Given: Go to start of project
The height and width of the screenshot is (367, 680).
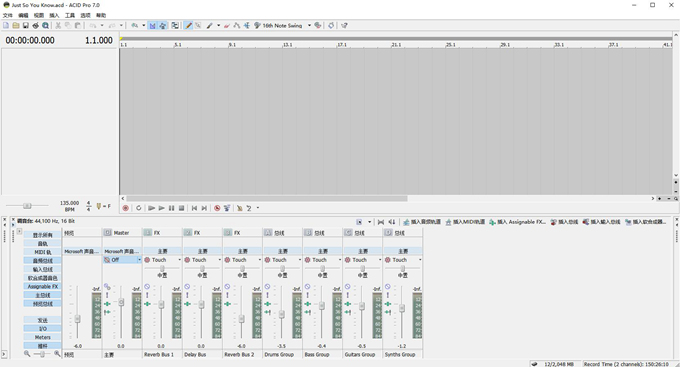Looking at the screenshot, I should pos(194,208).
